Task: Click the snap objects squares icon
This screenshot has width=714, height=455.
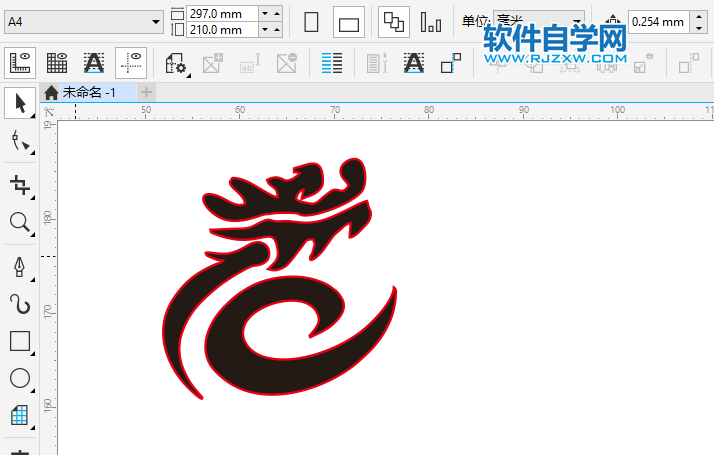Action: click(451, 63)
